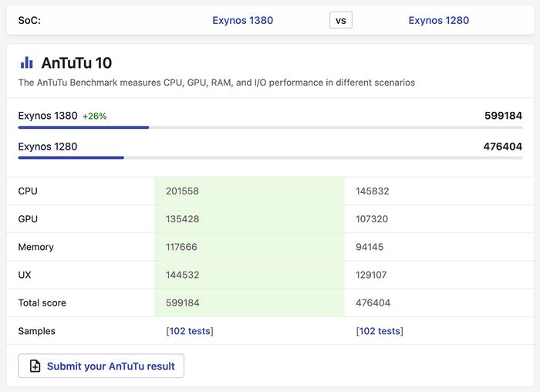
Task: Open the 102 tests link for Exynos 1280
Action: (x=380, y=331)
